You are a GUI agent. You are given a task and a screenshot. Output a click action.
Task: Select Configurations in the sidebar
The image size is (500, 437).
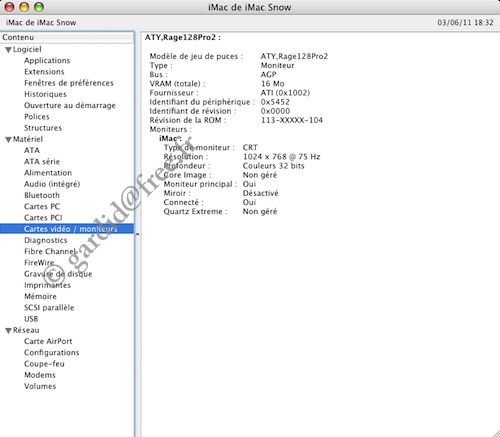(x=52, y=353)
